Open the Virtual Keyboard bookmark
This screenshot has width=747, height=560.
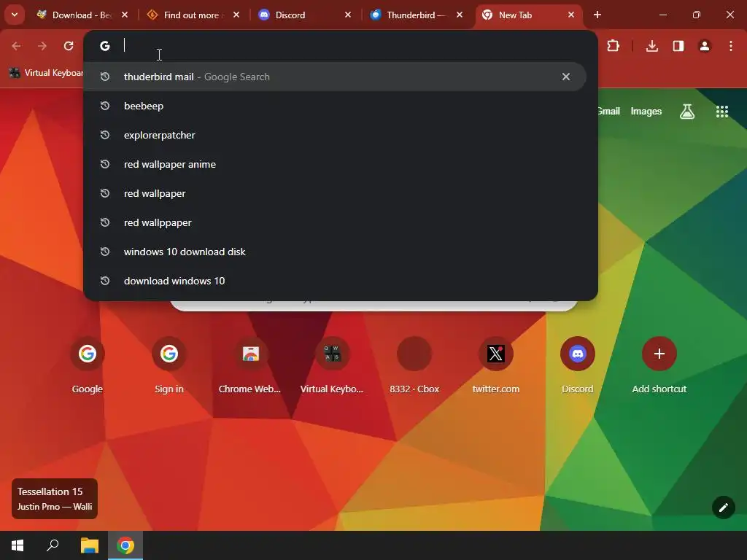pyautogui.click(x=46, y=73)
